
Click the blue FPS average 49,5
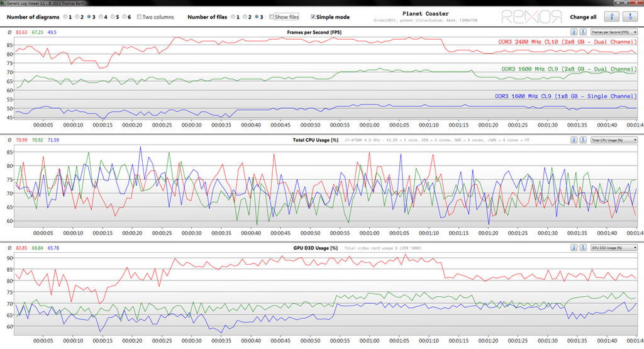(x=52, y=32)
